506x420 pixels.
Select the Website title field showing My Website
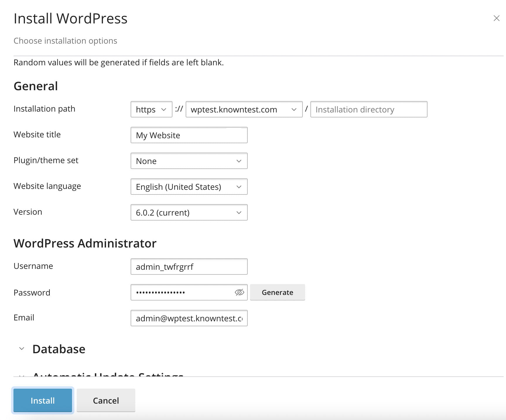pos(189,135)
